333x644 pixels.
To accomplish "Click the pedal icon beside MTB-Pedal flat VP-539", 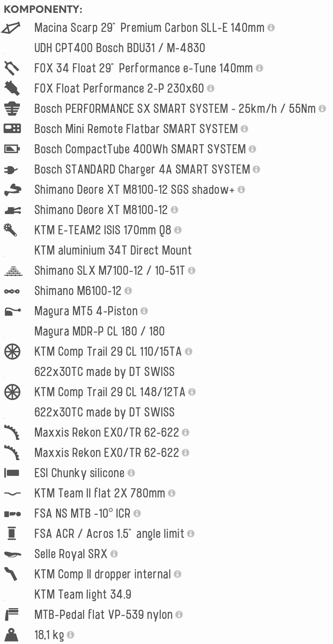I will [x=12, y=615].
